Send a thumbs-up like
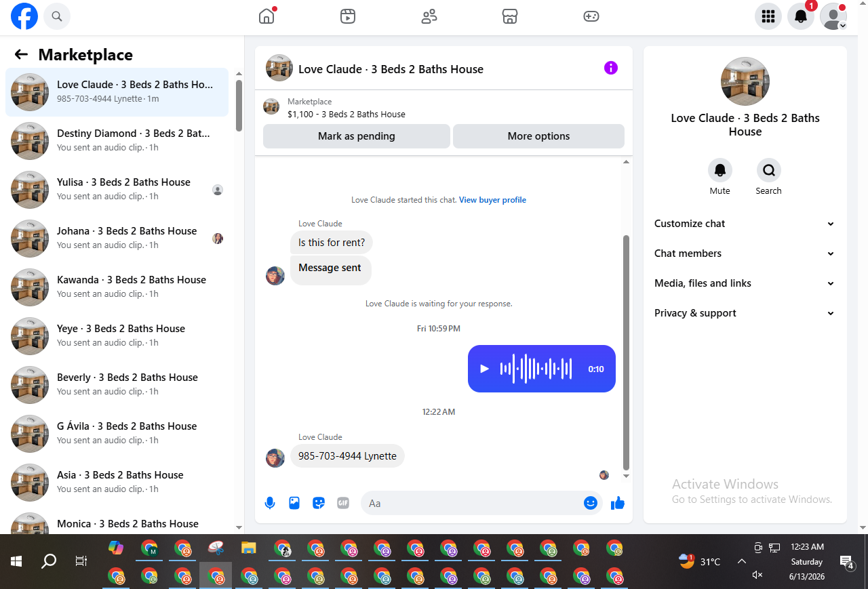 pos(617,503)
